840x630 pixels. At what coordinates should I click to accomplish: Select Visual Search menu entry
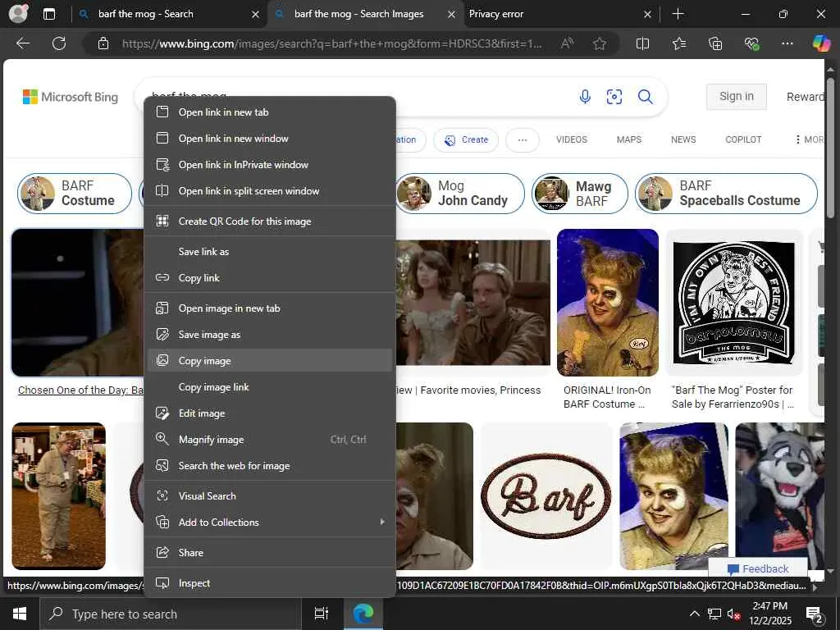pyautogui.click(x=270, y=495)
